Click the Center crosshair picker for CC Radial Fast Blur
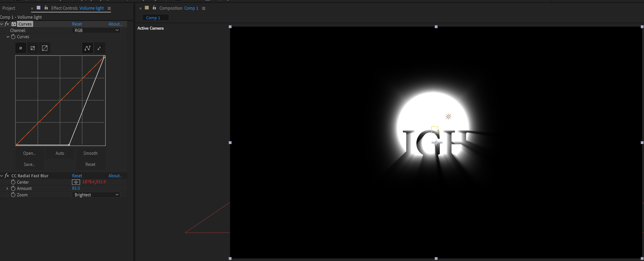 [x=76, y=182]
